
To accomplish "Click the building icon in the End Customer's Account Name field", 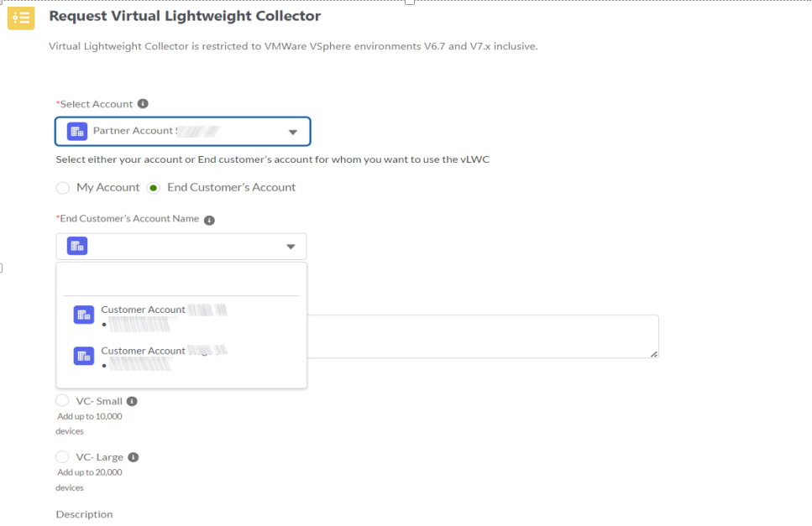I will click(77, 246).
